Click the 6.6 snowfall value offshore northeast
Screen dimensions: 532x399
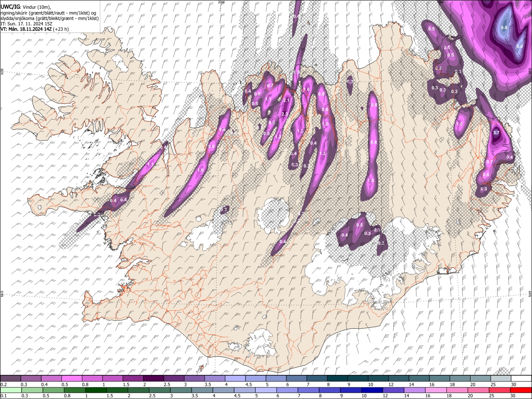click(x=505, y=27)
